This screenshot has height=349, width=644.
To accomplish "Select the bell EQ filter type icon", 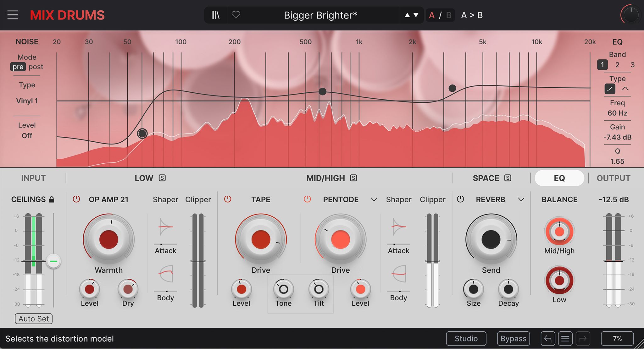I will coord(625,89).
